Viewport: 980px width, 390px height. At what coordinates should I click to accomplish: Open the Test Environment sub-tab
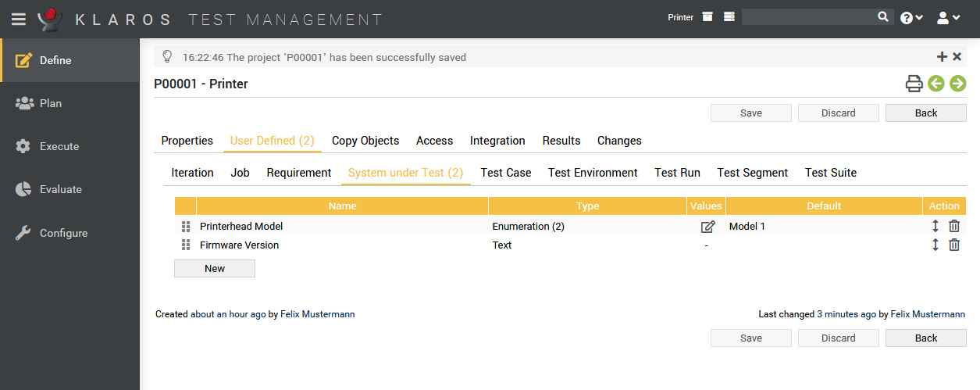[593, 173]
